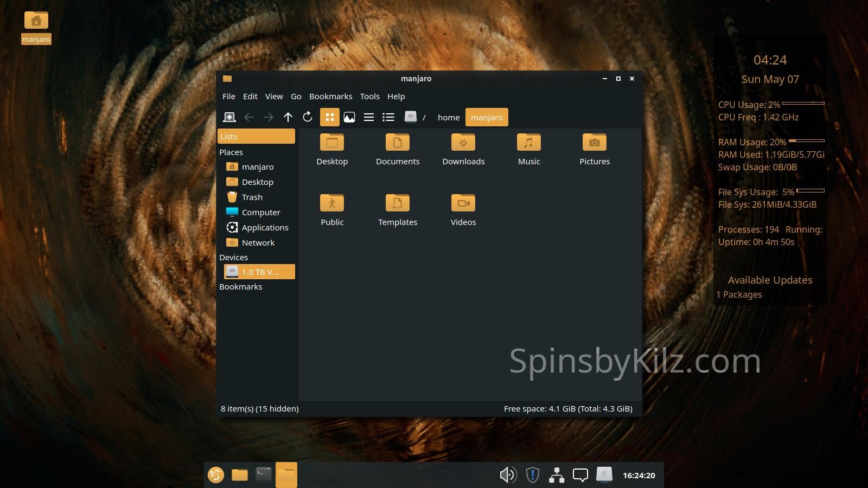Select the 1.0 TB volume device
This screenshot has width=868, height=488.
pyautogui.click(x=259, y=272)
